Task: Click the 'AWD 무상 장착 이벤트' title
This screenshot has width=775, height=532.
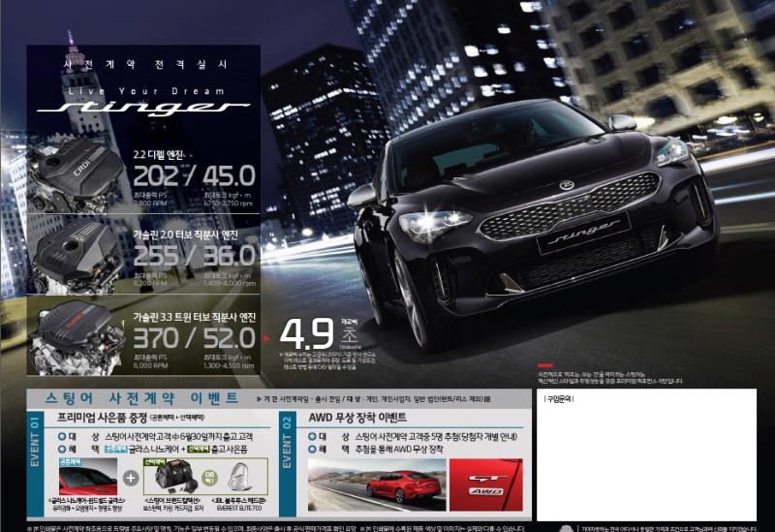Action: (x=357, y=418)
